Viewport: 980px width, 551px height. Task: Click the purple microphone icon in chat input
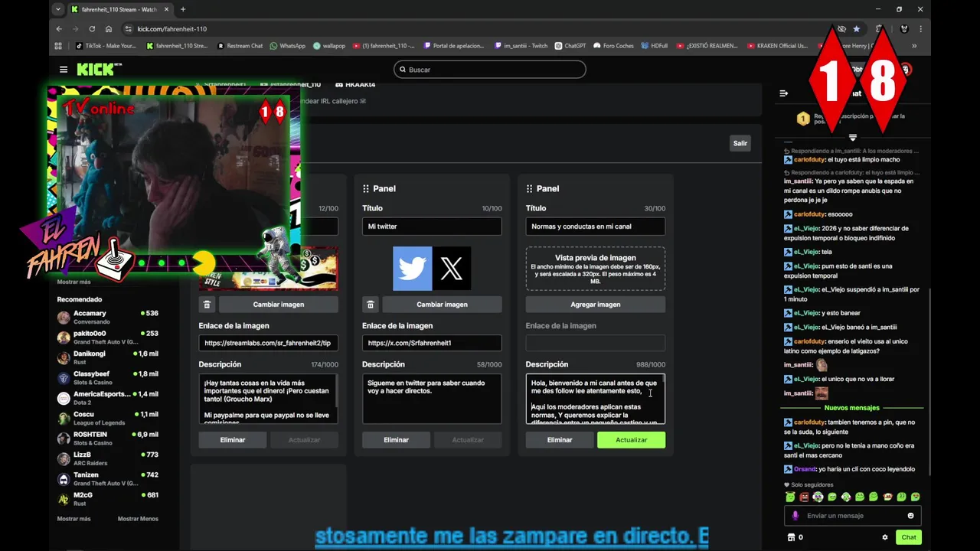tap(795, 516)
